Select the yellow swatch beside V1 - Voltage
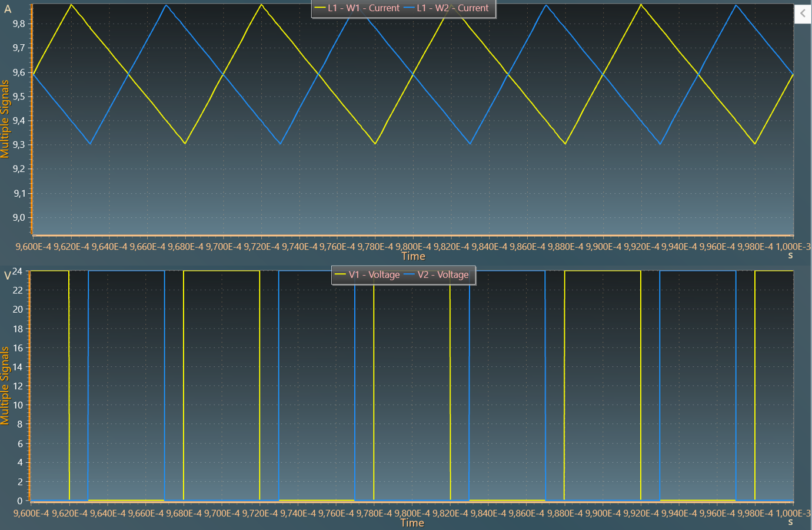 (340, 275)
